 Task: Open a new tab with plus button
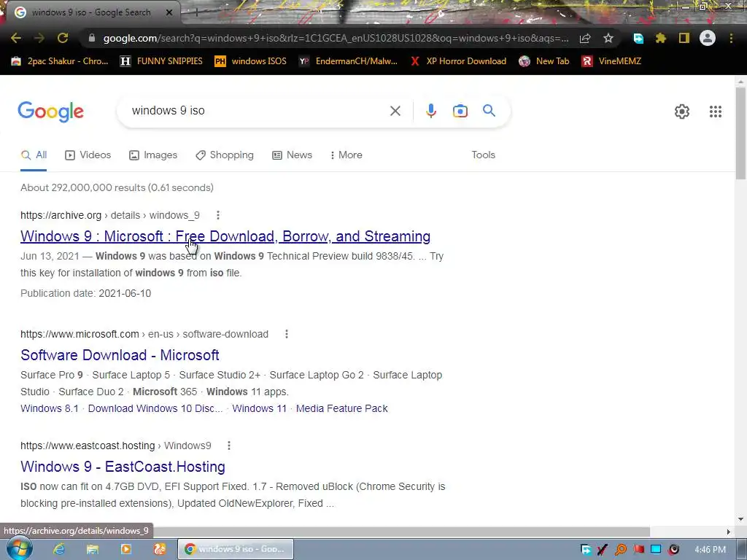pos(196,13)
